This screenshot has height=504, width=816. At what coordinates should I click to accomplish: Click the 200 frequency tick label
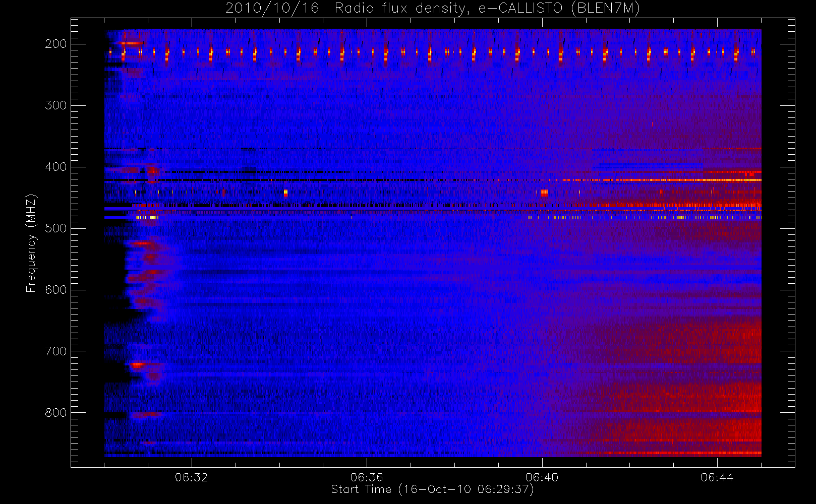pos(55,44)
